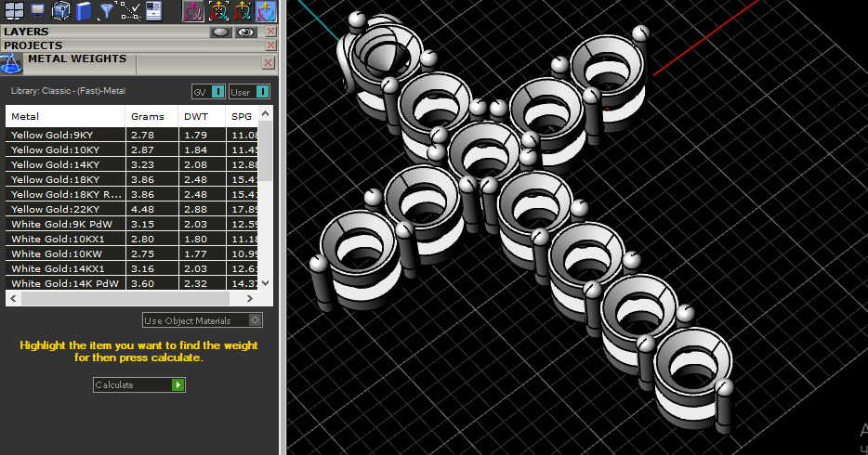The image size is (868, 455).
Task: Toggle the eye visibility button in Layers bar
Action: (245, 32)
